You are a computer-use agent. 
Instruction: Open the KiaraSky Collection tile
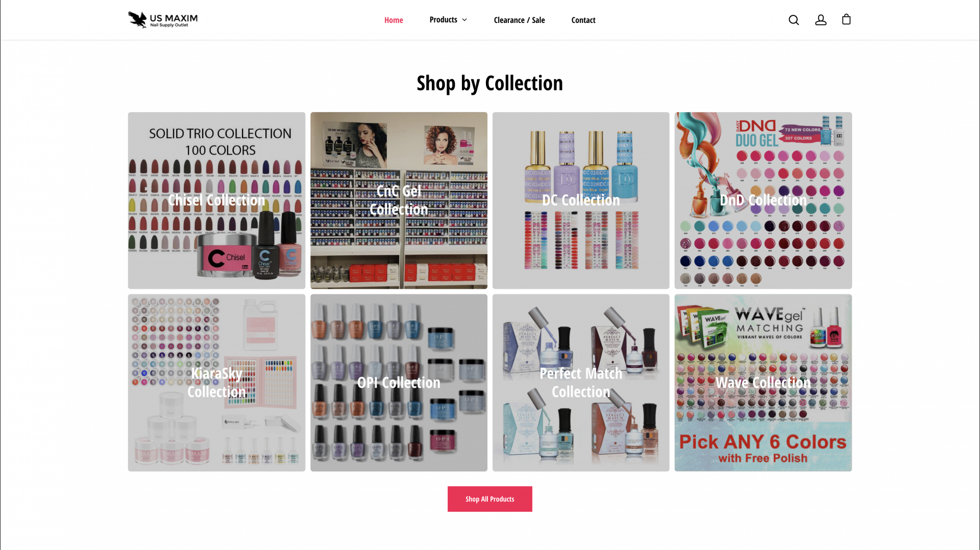[x=216, y=383]
